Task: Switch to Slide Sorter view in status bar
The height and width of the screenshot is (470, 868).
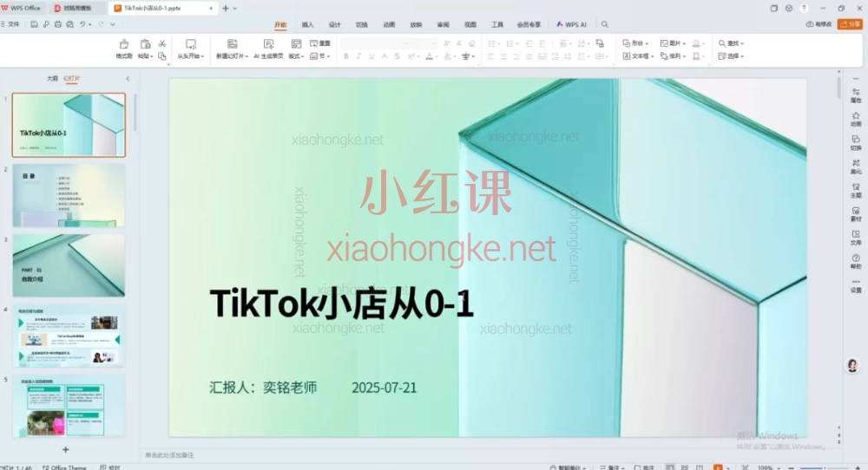Action: tap(685, 467)
